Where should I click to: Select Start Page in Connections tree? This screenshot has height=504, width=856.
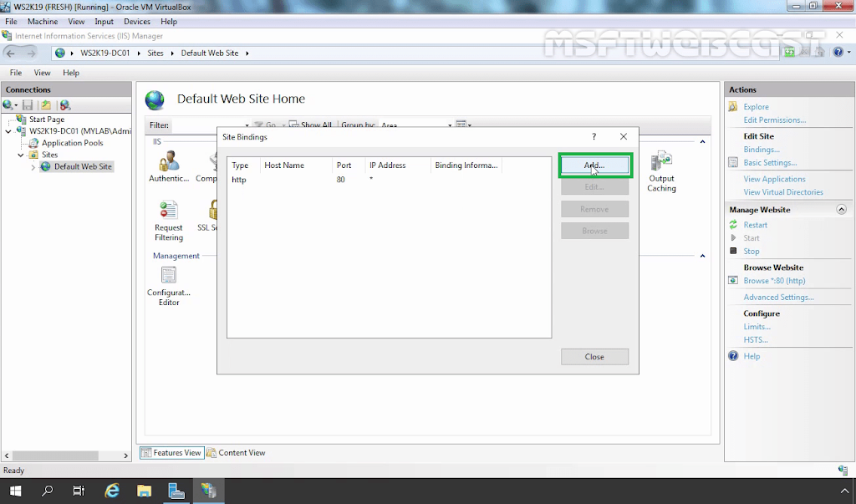pos(47,119)
